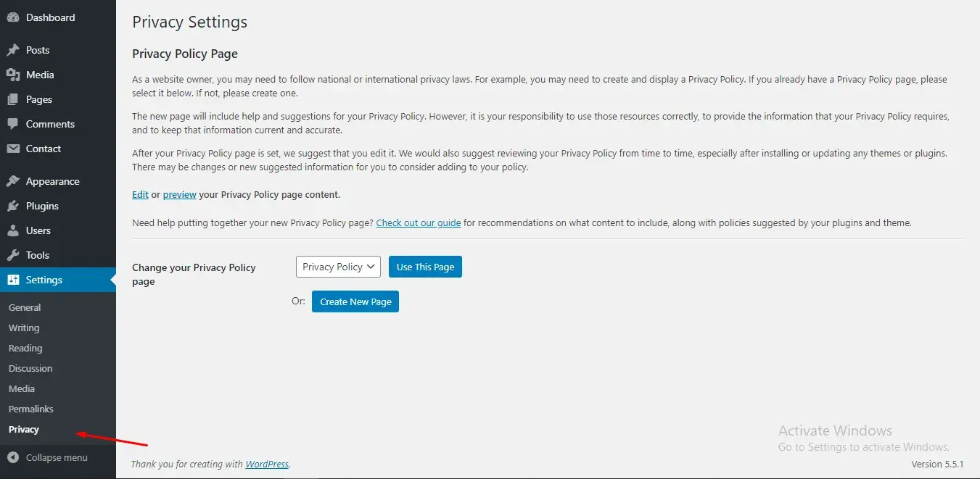This screenshot has height=479, width=980.
Task: Click the Appearance paintbrush icon
Action: (x=13, y=181)
